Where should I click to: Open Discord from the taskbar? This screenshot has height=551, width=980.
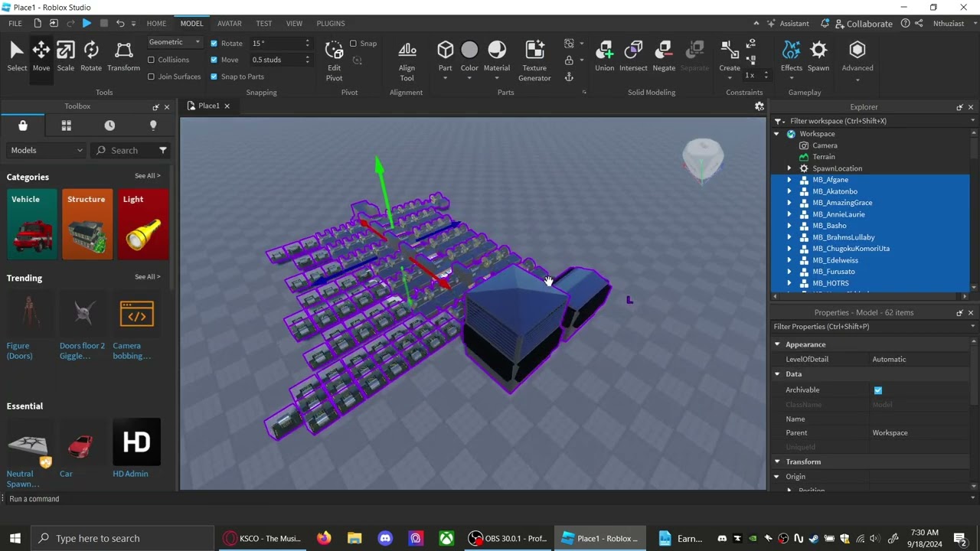[385, 538]
